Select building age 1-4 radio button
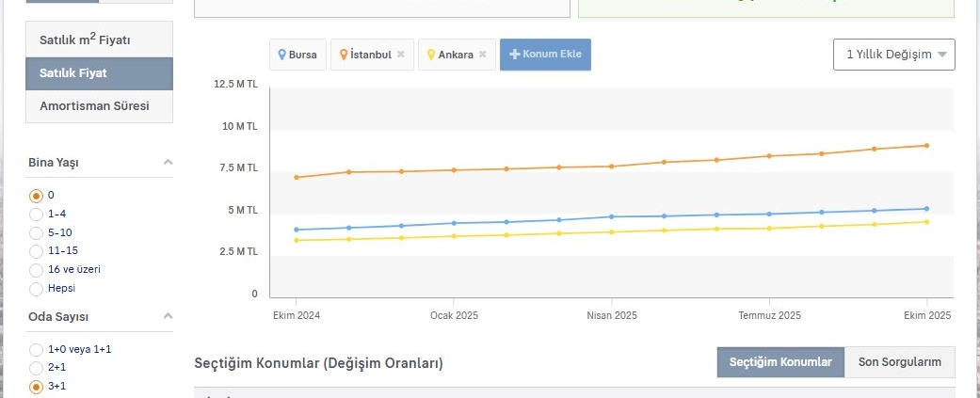The image size is (980, 398). pos(37,215)
